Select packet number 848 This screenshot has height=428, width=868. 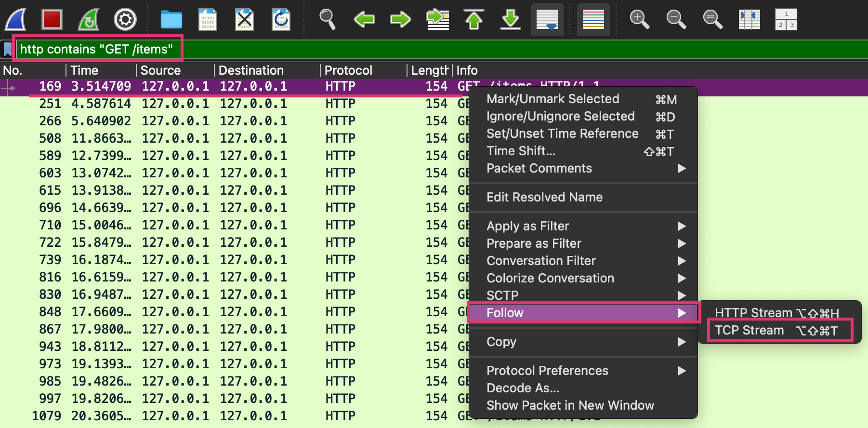click(x=235, y=312)
